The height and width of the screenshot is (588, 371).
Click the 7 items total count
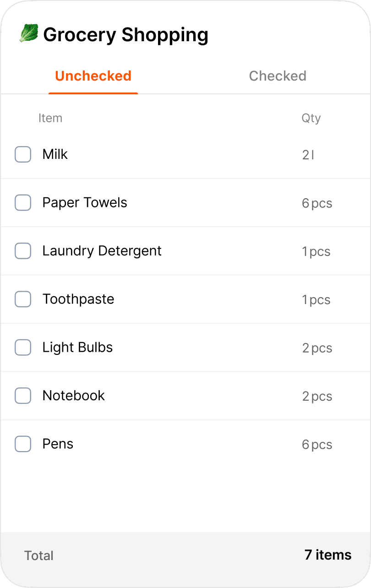(x=328, y=555)
